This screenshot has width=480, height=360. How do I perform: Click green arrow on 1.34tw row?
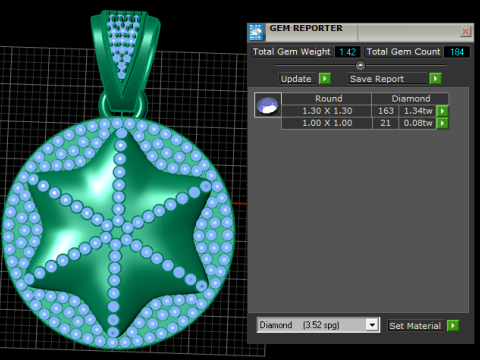click(442, 111)
